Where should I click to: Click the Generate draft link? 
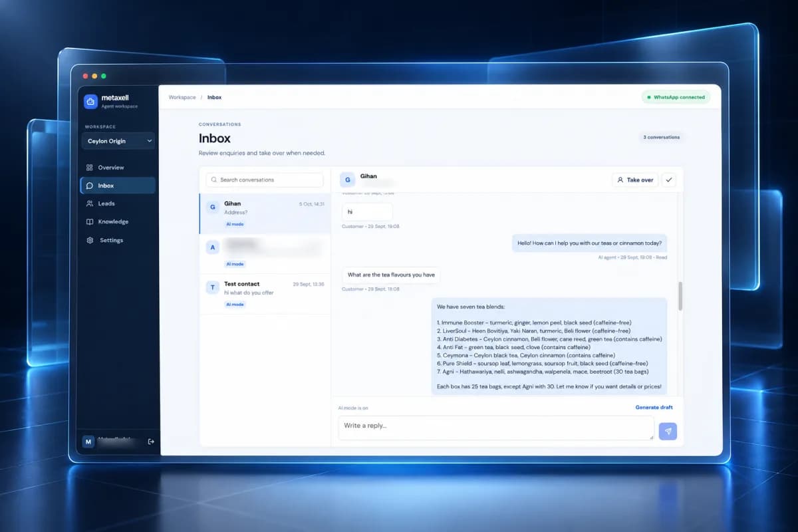pos(654,407)
